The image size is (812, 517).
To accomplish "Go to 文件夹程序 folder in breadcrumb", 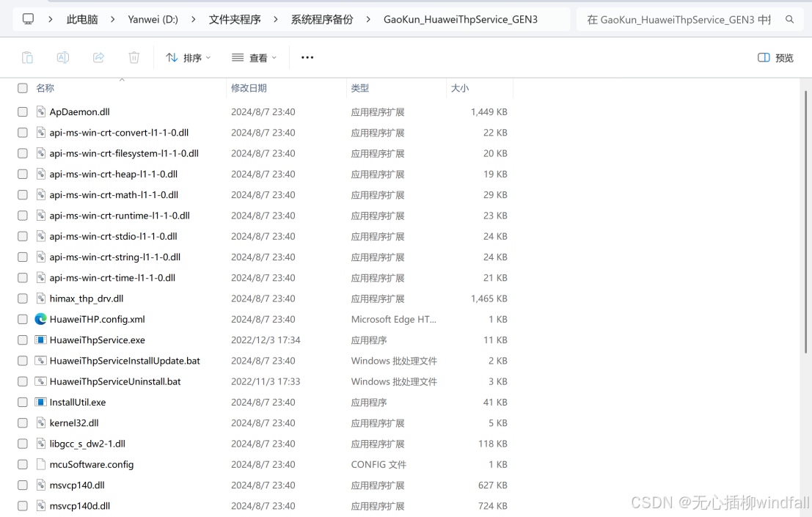I will pos(235,19).
